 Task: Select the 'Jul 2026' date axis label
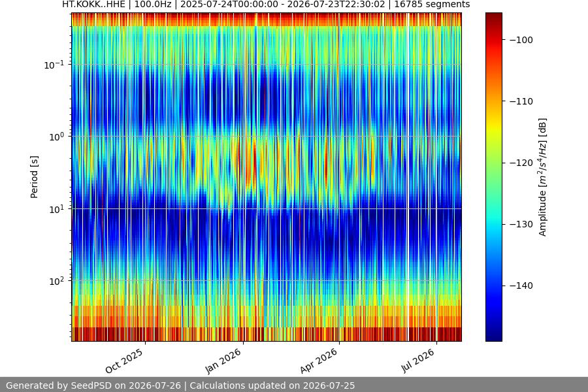click(x=418, y=361)
